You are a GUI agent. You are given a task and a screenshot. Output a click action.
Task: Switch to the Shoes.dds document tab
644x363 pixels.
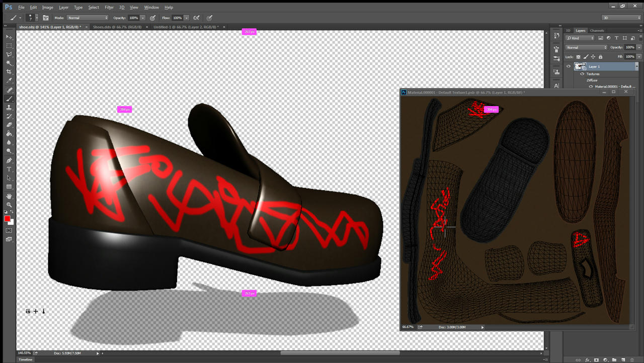pyautogui.click(x=117, y=27)
